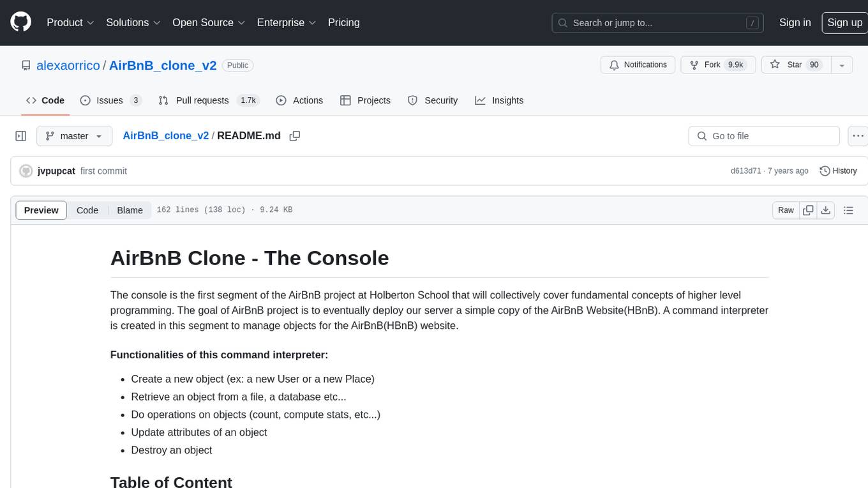Open the Security tab

click(x=433, y=100)
